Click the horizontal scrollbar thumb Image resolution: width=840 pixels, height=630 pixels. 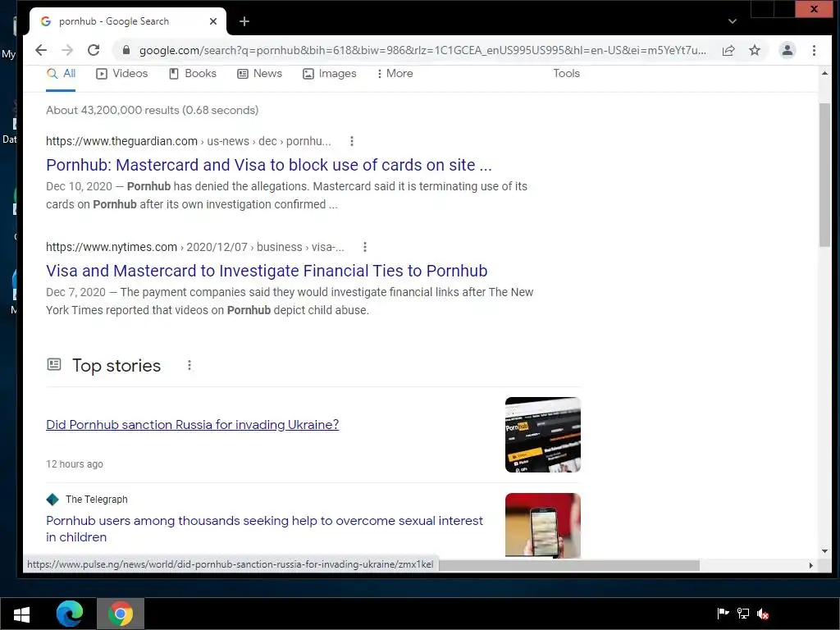tap(569, 565)
